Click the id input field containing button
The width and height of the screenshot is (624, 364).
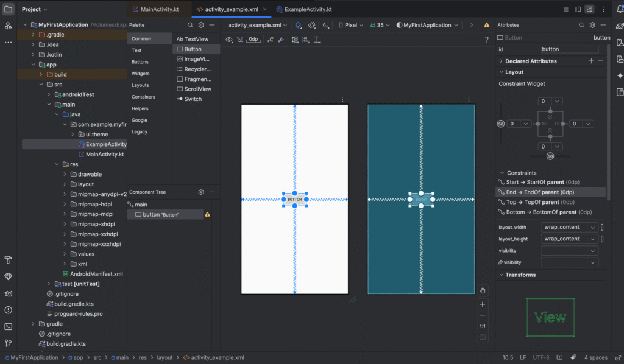pyautogui.click(x=569, y=49)
